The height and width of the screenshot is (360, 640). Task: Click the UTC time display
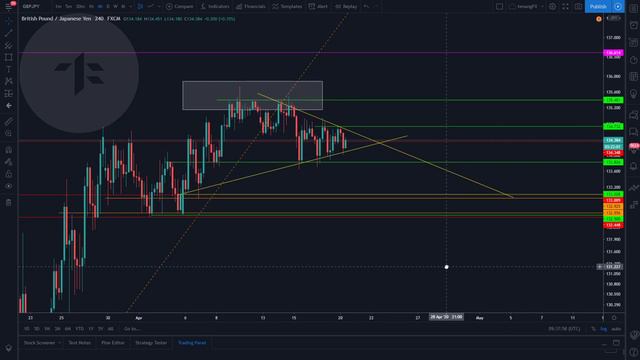coord(564,329)
